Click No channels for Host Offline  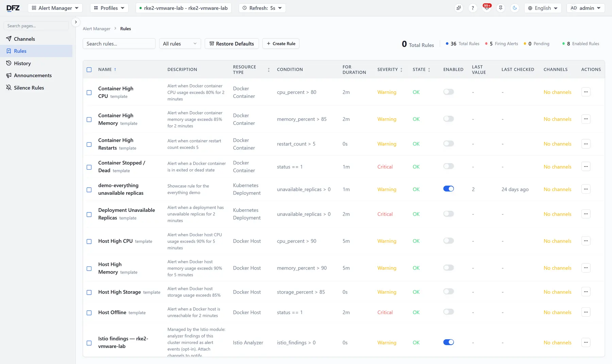(x=557, y=312)
